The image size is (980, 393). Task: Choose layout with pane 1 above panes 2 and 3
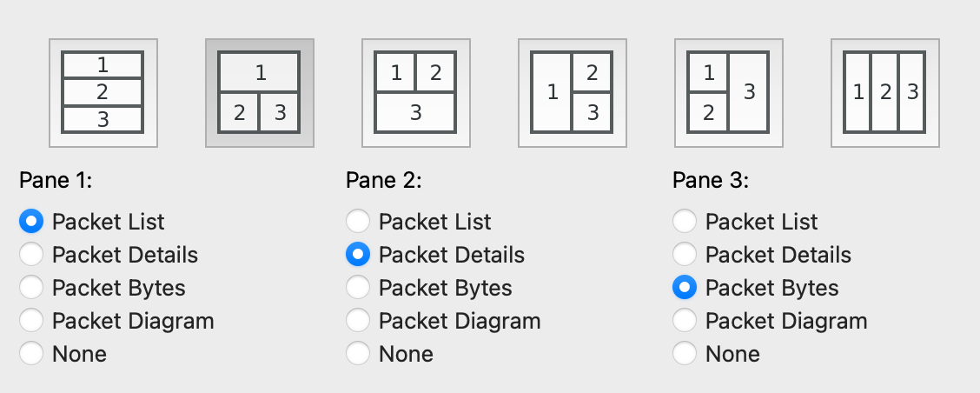click(x=259, y=92)
